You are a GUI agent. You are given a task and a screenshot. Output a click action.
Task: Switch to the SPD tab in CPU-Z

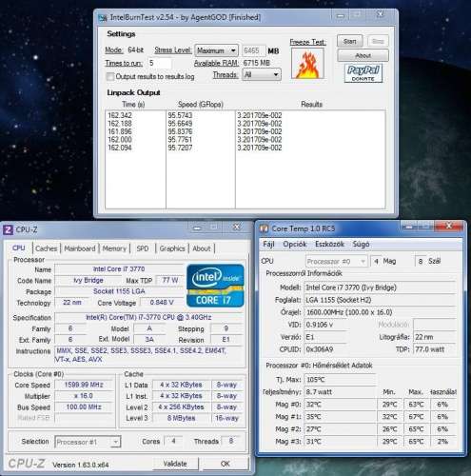click(x=143, y=248)
